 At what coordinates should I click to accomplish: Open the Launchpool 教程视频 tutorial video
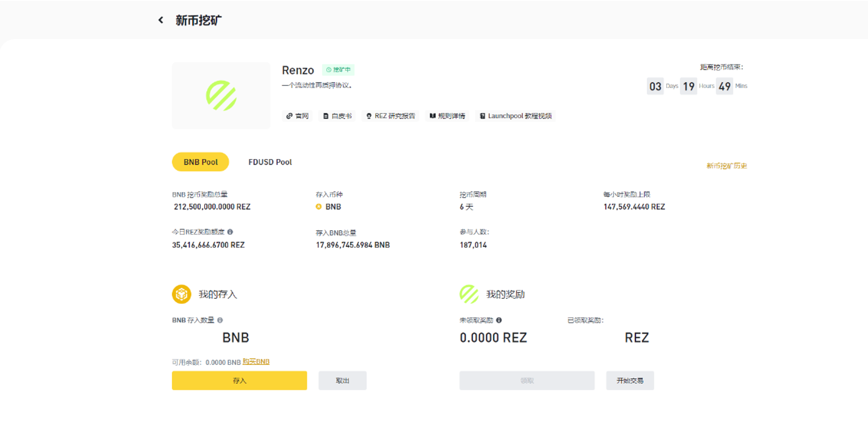(515, 116)
